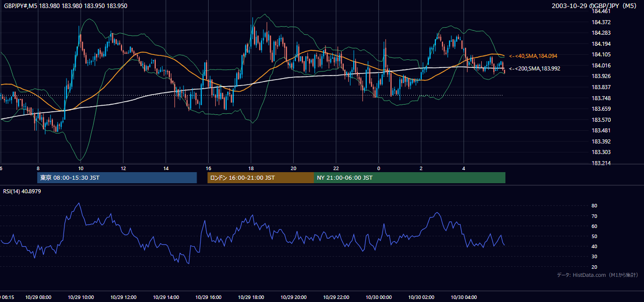644x302 pixels.
Task: Click RSI scale level 50
Action: click(595, 236)
